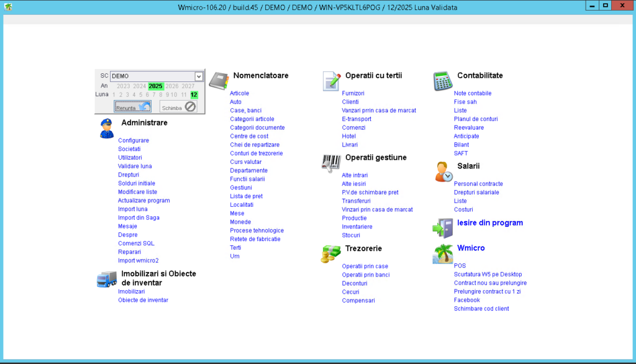Click the Trezorerie money icon
Viewport: 636px width, 364px height.
[331, 253]
